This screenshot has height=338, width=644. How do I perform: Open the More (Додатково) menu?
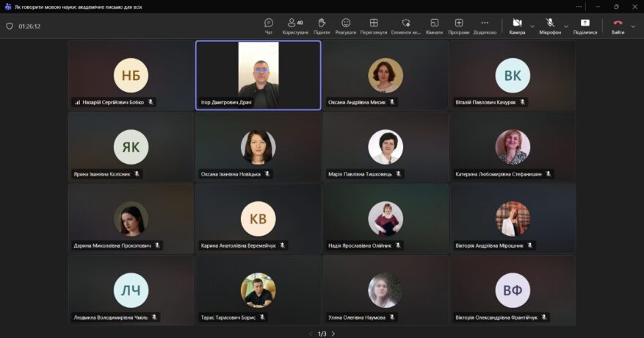tap(485, 26)
